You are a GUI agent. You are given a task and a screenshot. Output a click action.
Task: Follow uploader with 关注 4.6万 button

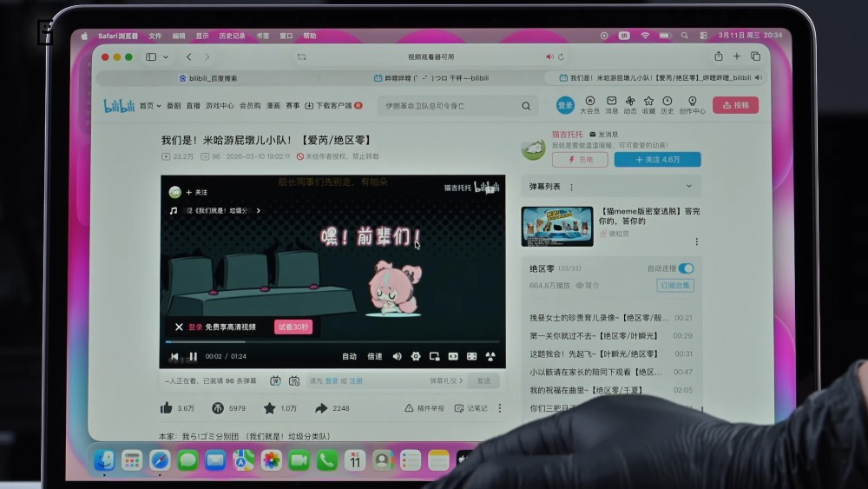657,160
